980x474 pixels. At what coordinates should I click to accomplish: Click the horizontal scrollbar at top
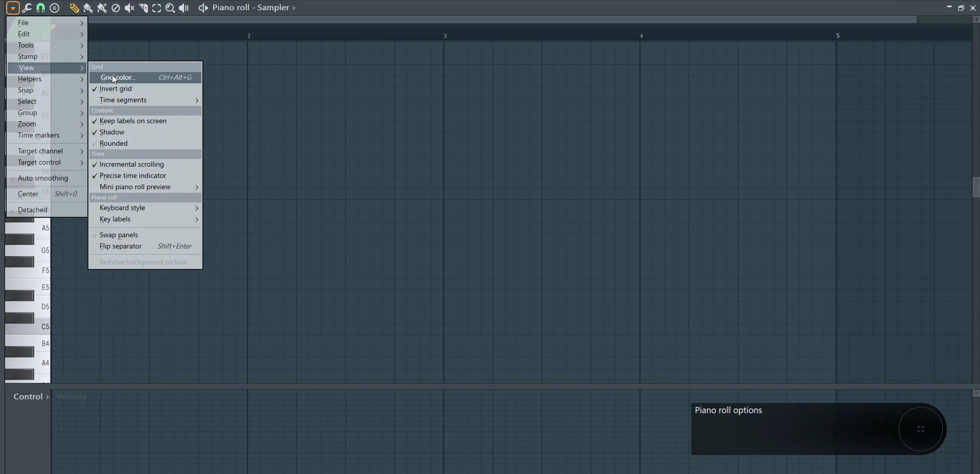[x=501, y=19]
